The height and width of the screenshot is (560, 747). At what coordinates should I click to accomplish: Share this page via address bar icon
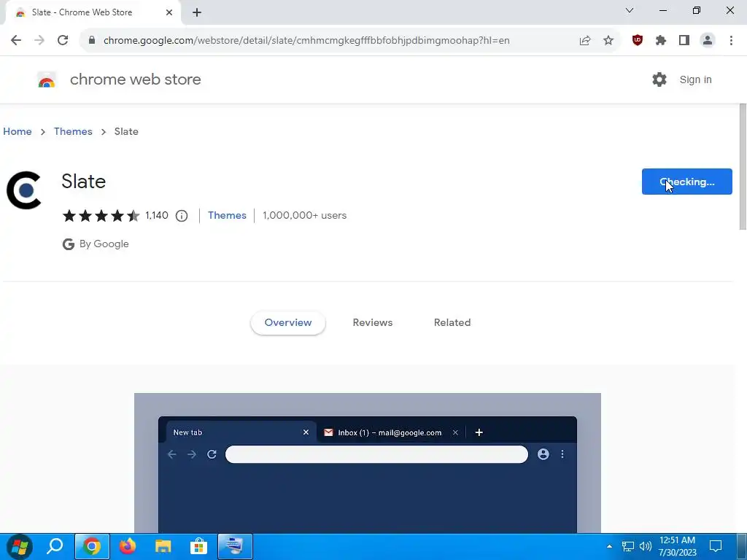tap(585, 41)
